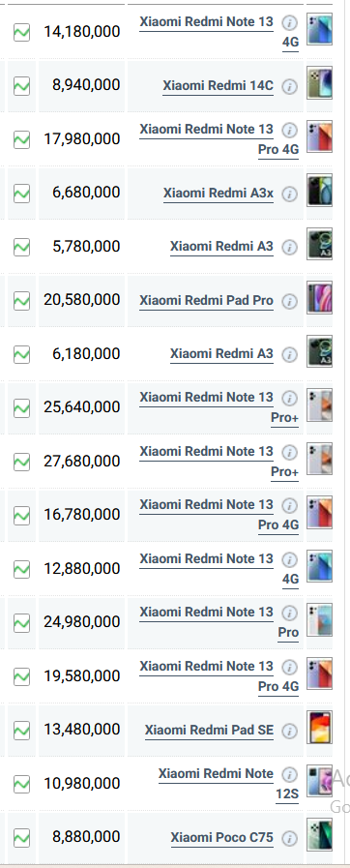Click Xiaomi Redmi A3x product name
Screen dimensions: 350x868
click(219, 194)
